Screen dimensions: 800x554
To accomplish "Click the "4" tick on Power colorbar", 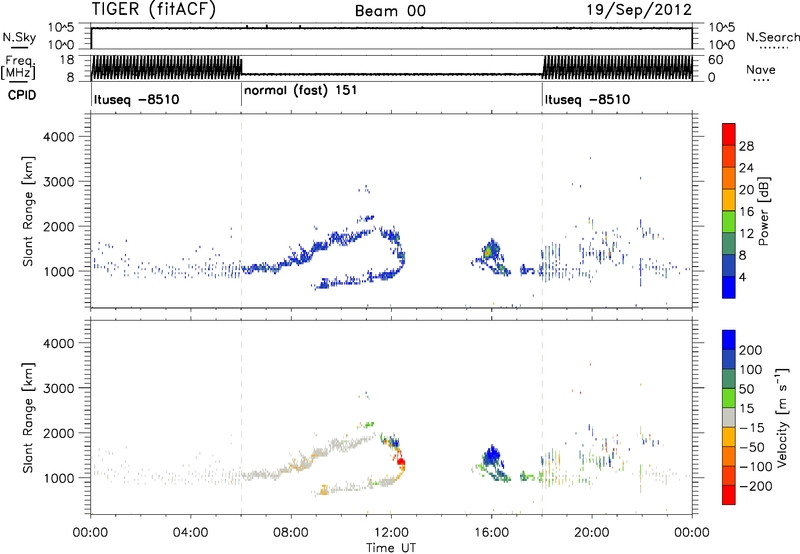I will [x=743, y=278].
